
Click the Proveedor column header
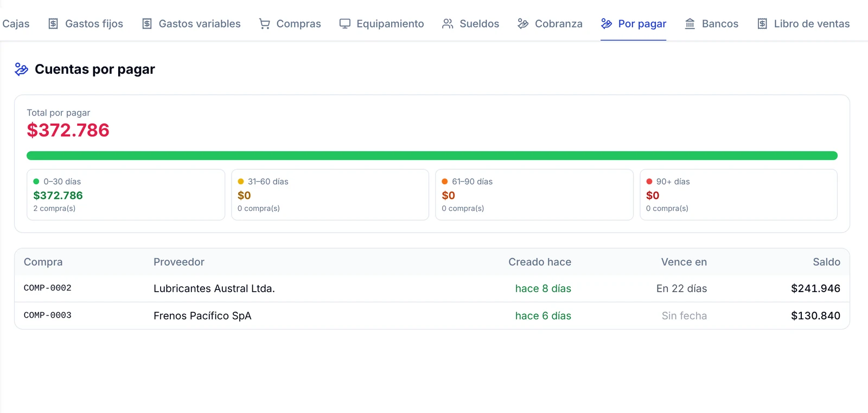click(x=179, y=262)
